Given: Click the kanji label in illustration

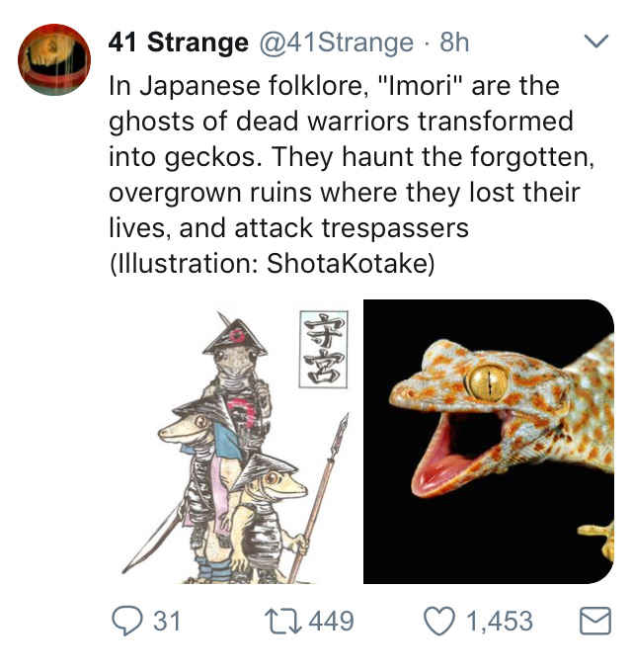Looking at the screenshot, I should coord(323,349).
